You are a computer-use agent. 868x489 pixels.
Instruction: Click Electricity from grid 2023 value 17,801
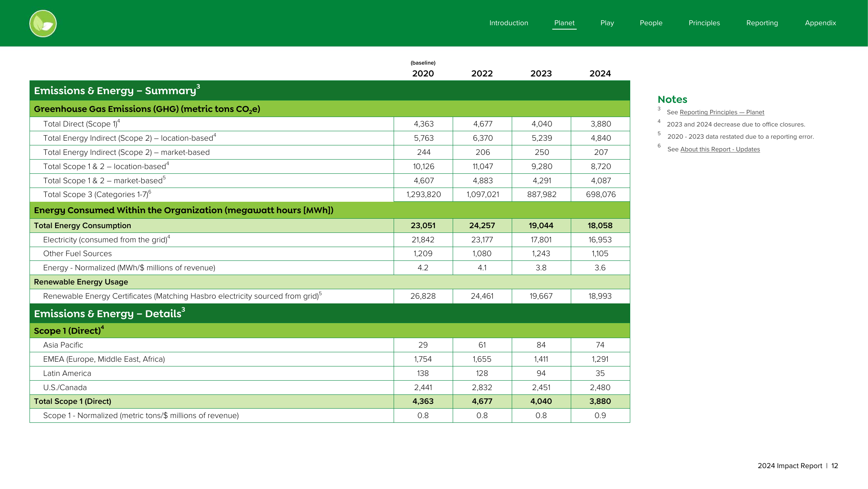tap(541, 240)
